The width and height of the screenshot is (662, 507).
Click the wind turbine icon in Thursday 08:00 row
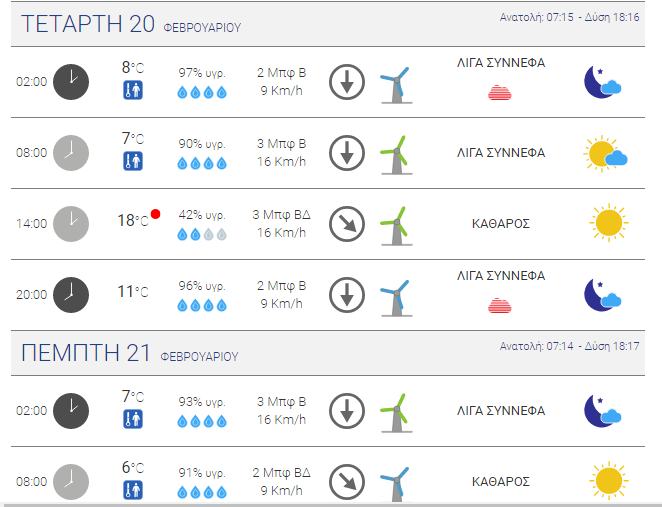click(396, 484)
